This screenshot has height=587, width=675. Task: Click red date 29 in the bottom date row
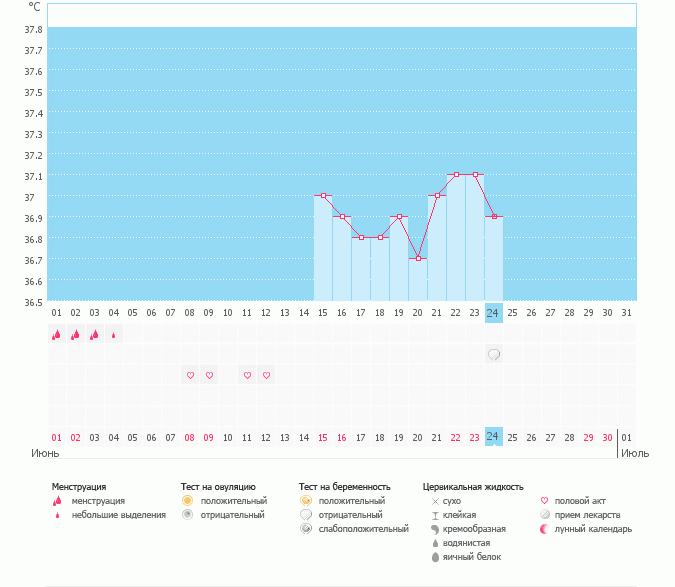tap(588, 437)
